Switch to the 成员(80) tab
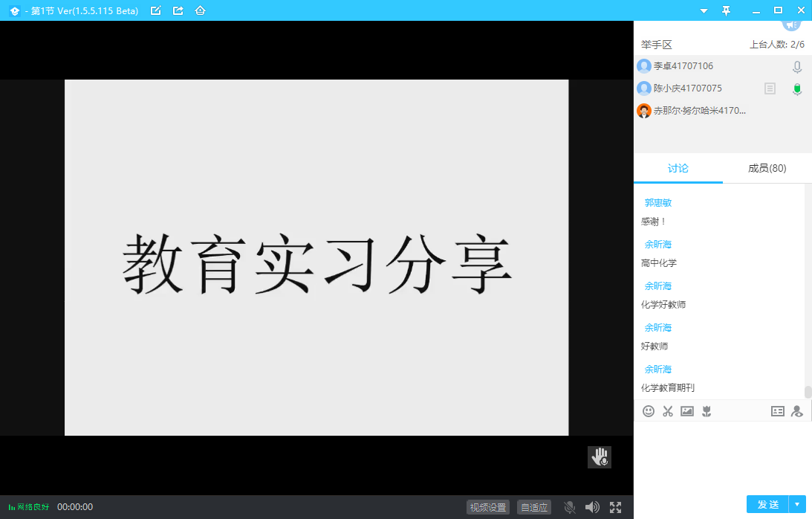812x519 pixels. [x=767, y=168]
